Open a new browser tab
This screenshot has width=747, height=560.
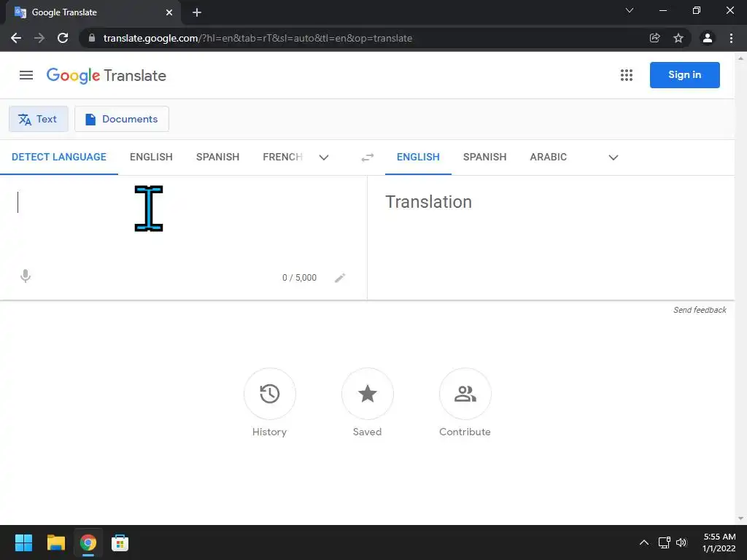pos(197,12)
